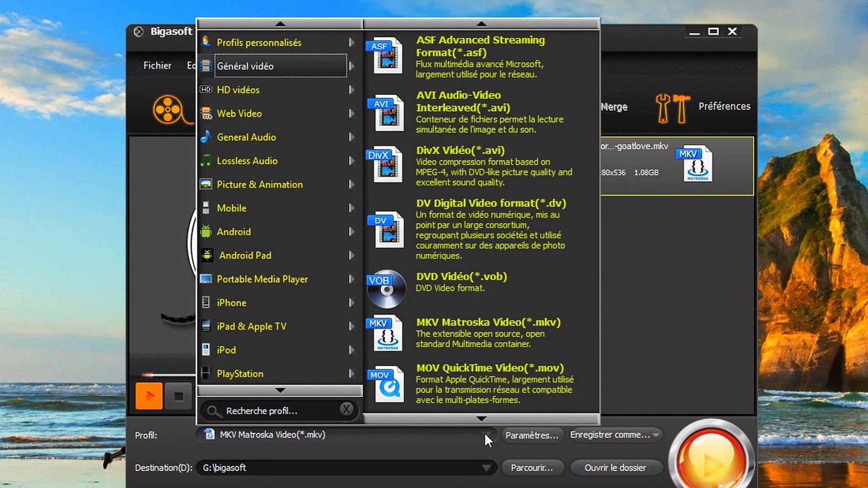Click the iPad & Apple TV icon

coord(205,326)
